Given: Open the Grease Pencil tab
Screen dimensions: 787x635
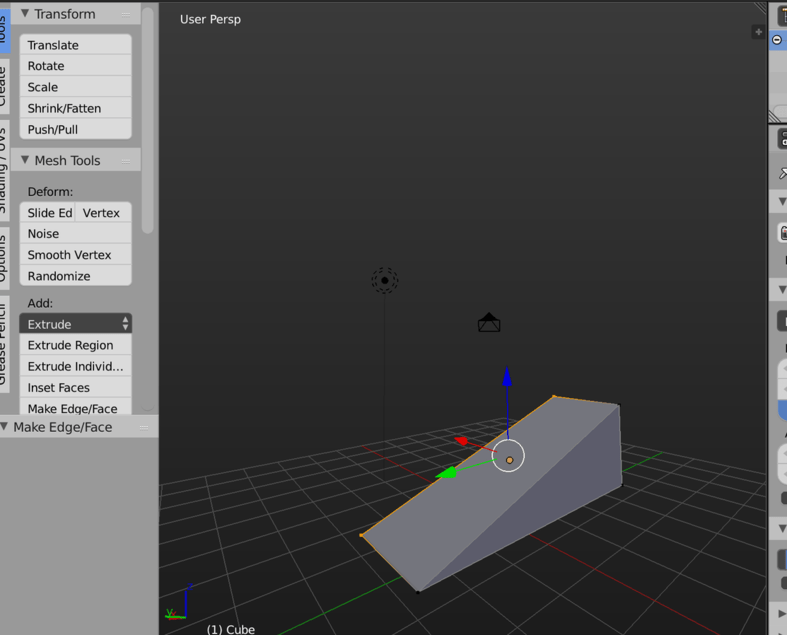Looking at the screenshot, I should [x=4, y=344].
